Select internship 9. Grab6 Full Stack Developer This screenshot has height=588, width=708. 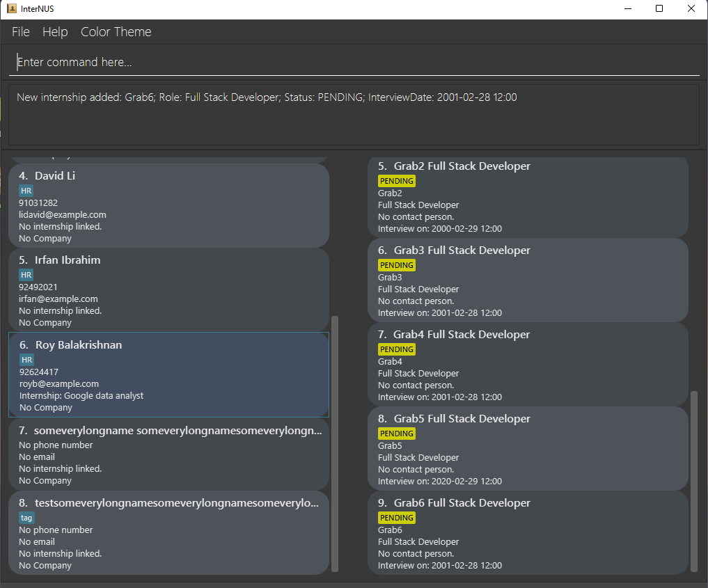528,533
